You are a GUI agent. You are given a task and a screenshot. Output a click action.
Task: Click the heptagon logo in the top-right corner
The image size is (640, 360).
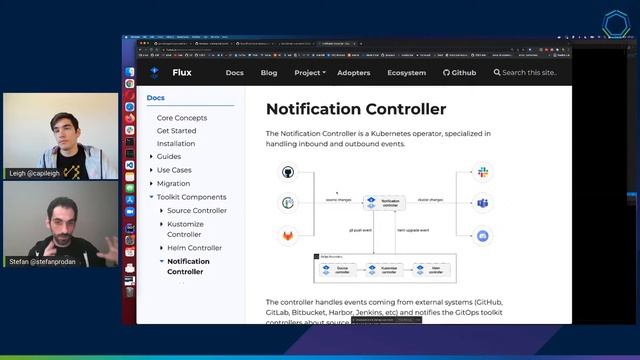[616, 24]
